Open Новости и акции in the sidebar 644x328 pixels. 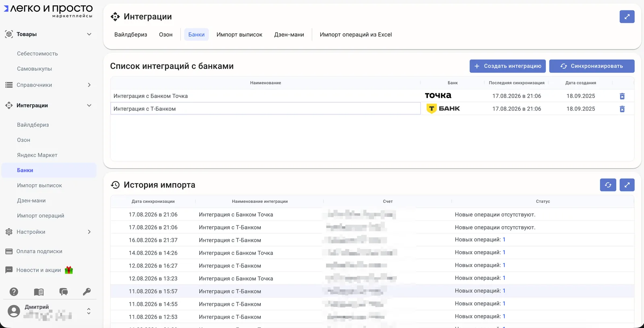(x=39, y=270)
